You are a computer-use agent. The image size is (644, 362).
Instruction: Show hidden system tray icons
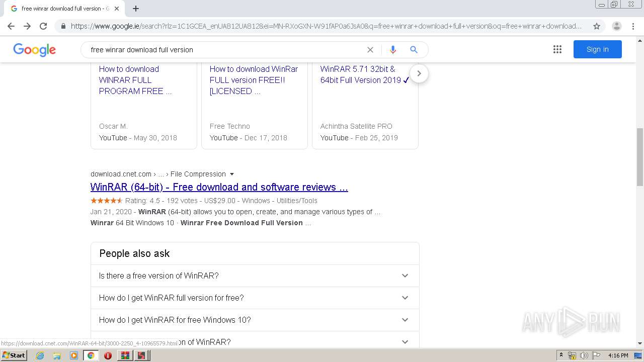click(x=561, y=355)
